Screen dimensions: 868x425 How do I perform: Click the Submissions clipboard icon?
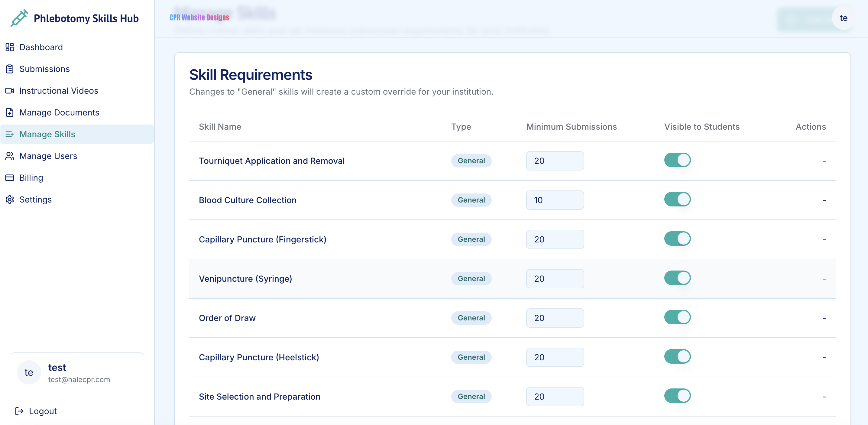pyautogui.click(x=9, y=69)
